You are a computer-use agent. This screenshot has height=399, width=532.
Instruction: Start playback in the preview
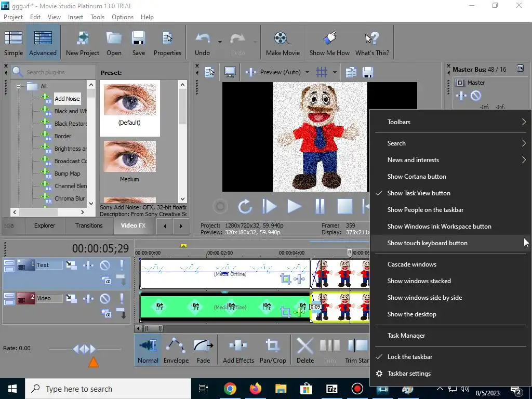[294, 206]
